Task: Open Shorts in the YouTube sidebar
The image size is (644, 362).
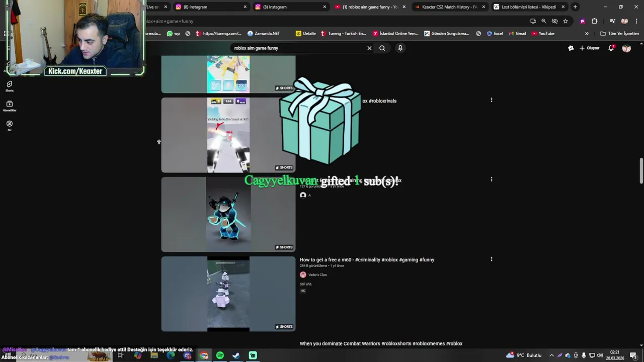Action: 9,86
